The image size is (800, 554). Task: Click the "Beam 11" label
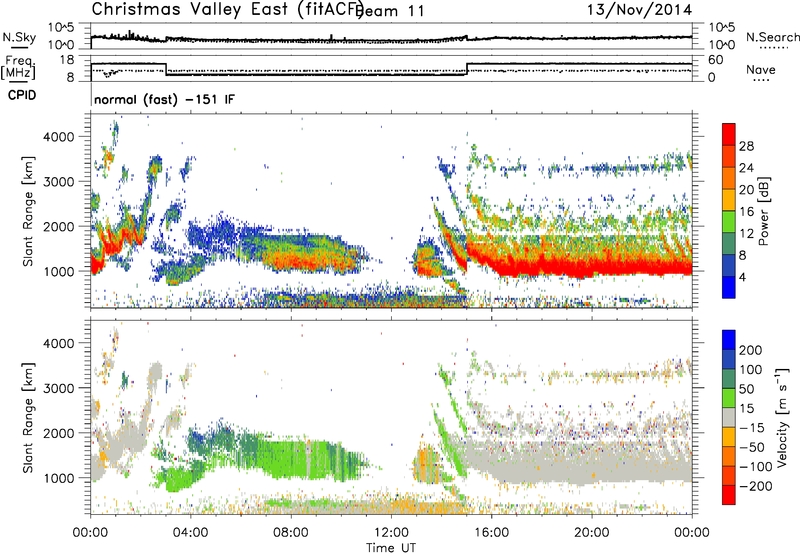point(391,11)
